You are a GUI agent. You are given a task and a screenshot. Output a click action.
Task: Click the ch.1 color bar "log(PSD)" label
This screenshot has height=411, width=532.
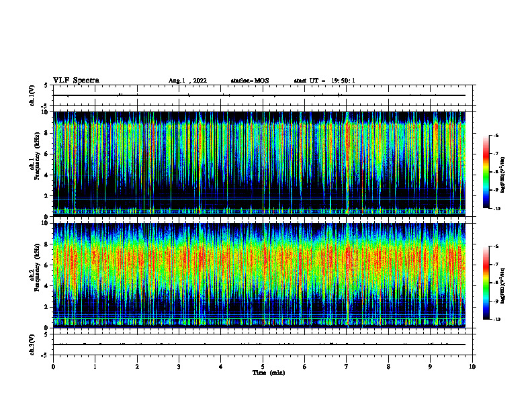[503, 175]
